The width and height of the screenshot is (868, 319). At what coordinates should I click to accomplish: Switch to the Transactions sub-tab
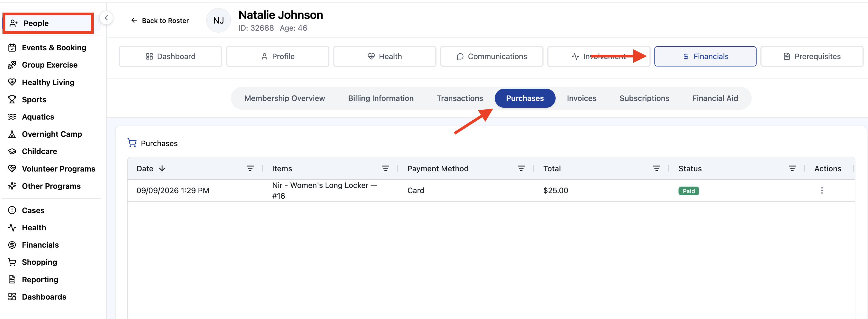(x=460, y=98)
